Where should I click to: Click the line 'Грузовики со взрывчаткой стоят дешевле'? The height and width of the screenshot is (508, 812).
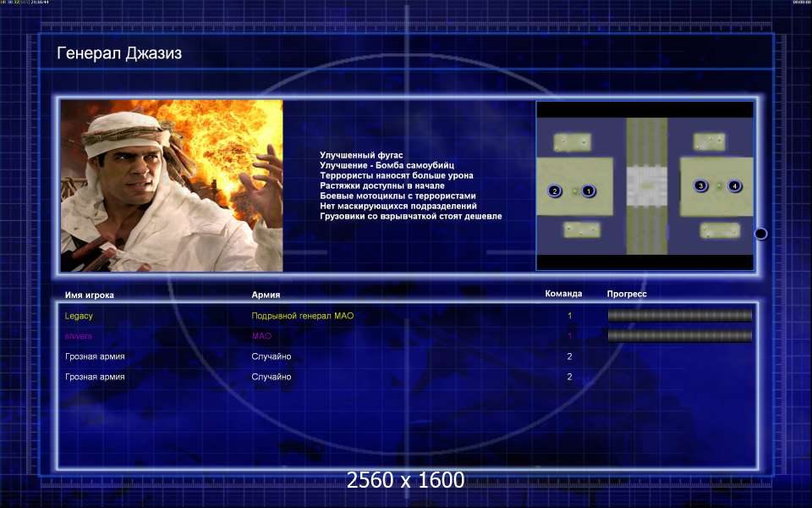click(411, 216)
